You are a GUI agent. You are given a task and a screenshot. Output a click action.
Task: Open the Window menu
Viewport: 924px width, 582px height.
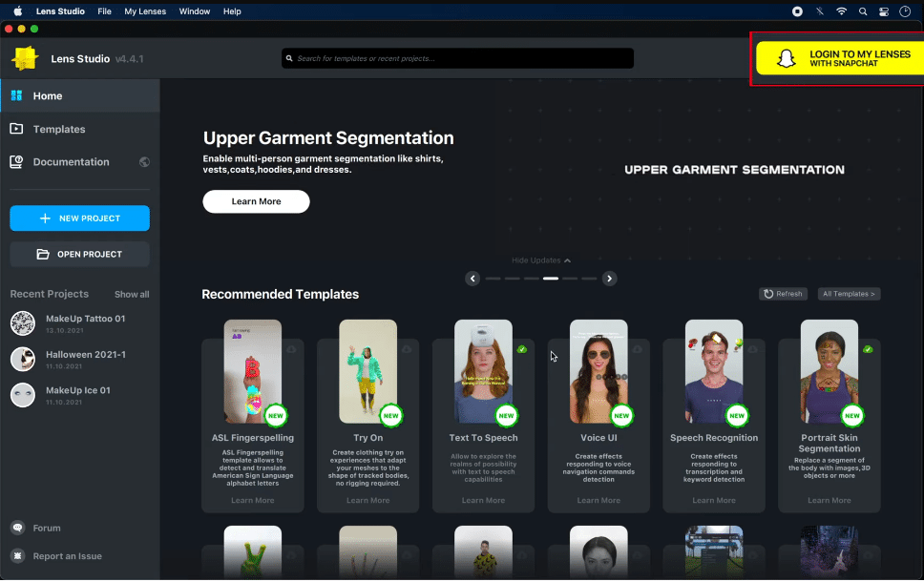(x=195, y=11)
